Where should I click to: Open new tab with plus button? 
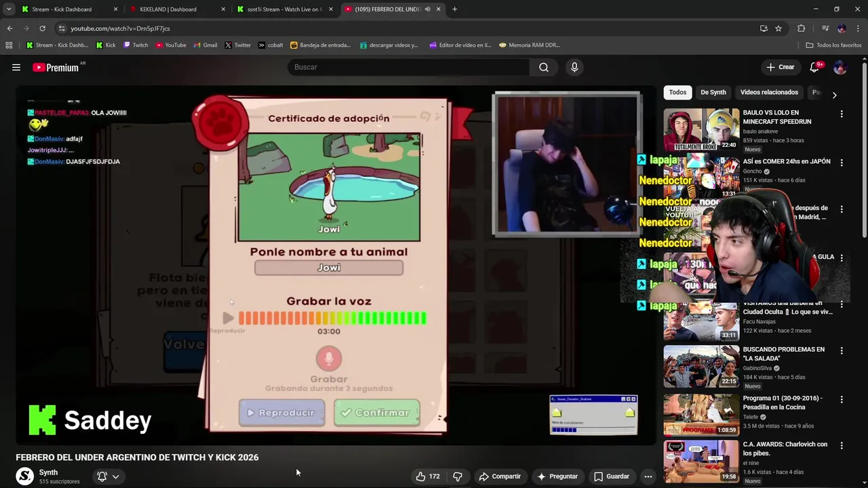tap(454, 9)
